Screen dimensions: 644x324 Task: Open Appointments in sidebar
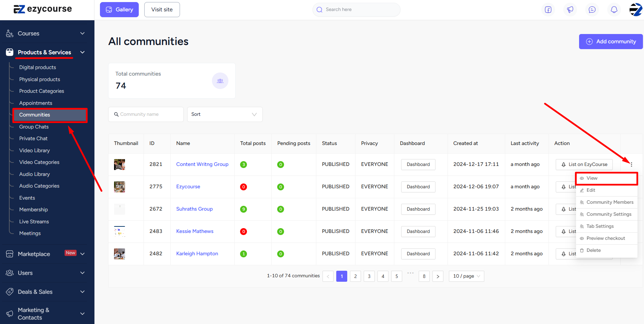point(36,103)
